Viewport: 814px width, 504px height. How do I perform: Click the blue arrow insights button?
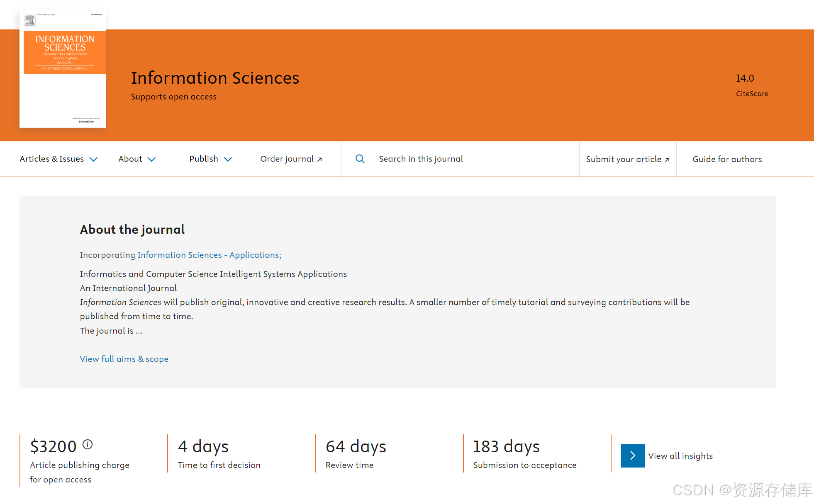[x=632, y=456]
